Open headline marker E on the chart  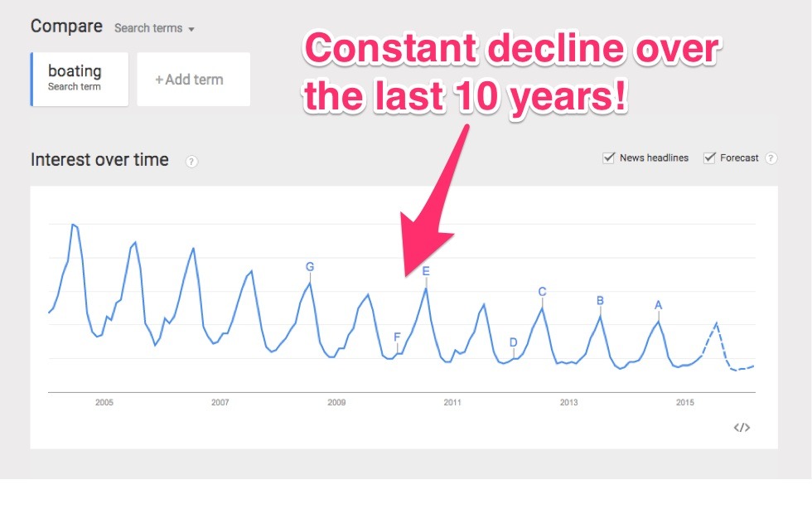click(x=426, y=271)
